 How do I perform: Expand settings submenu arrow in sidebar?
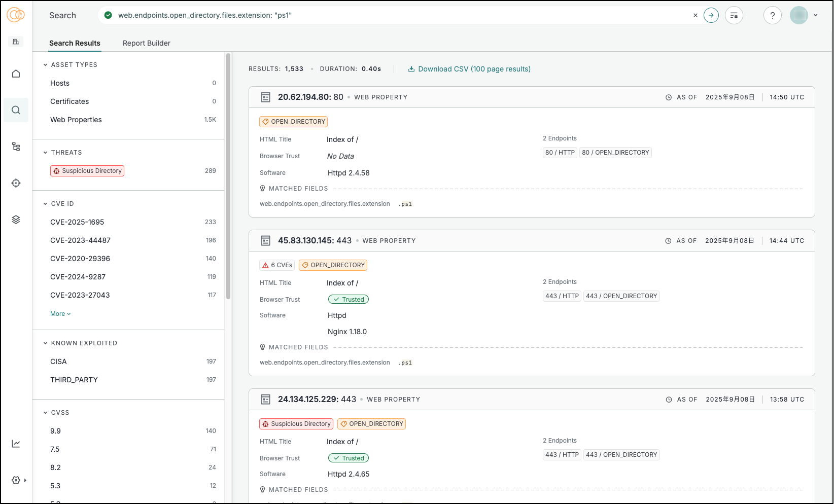pos(25,480)
